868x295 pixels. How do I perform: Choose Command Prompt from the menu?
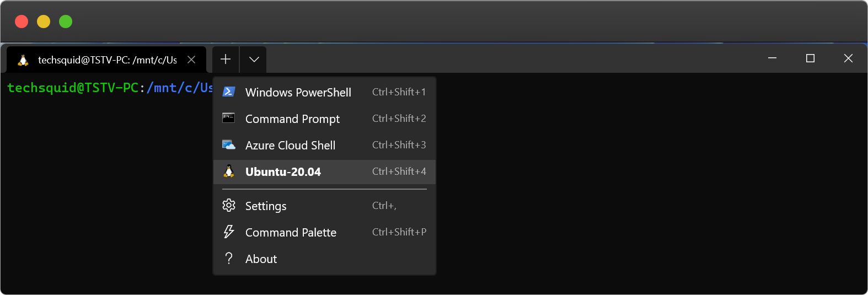pyautogui.click(x=324, y=119)
